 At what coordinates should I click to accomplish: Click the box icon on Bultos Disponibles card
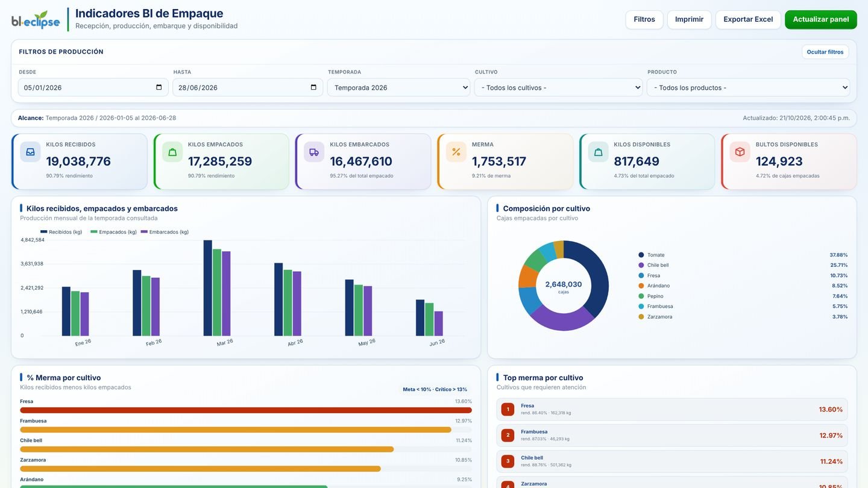tap(740, 152)
